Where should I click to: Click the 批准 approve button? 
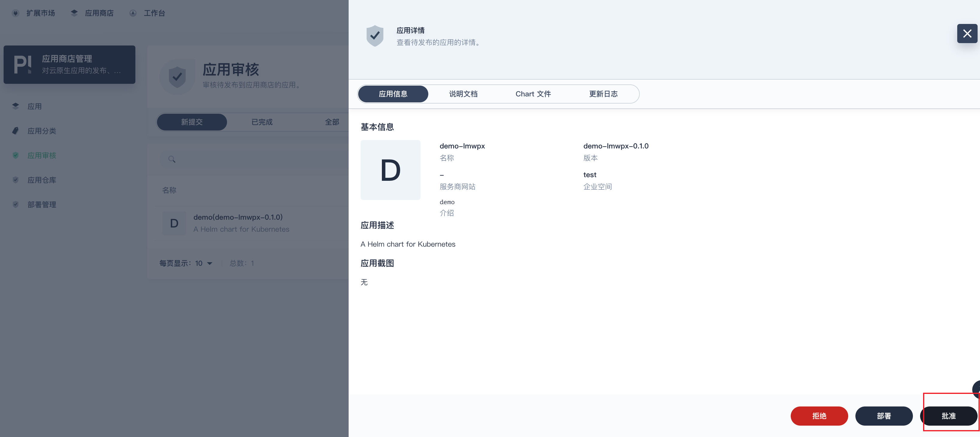click(949, 416)
